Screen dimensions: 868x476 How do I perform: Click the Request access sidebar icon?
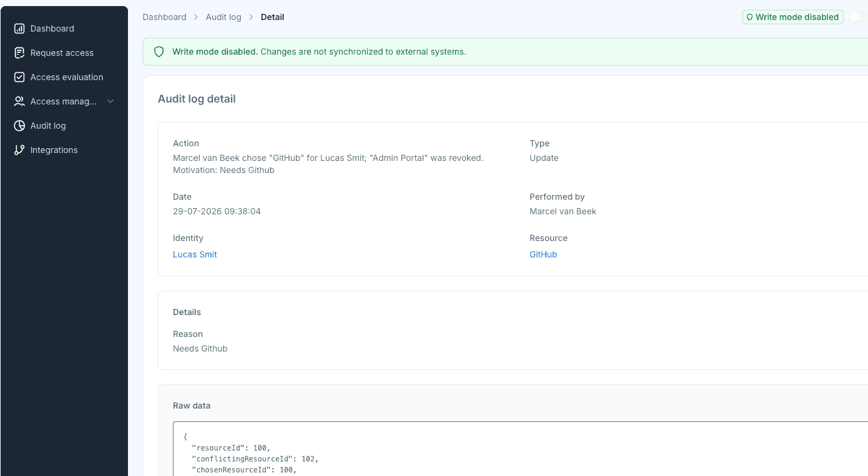[x=19, y=53]
